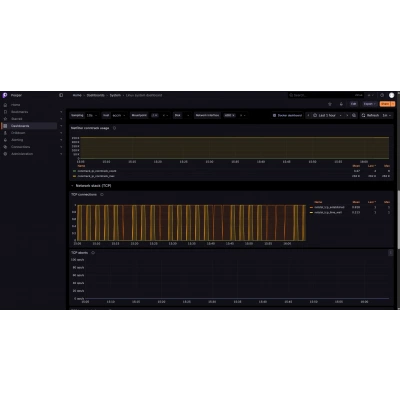Click the Edit dashboard button
Viewport: 400px width, 400px height.
point(353,104)
